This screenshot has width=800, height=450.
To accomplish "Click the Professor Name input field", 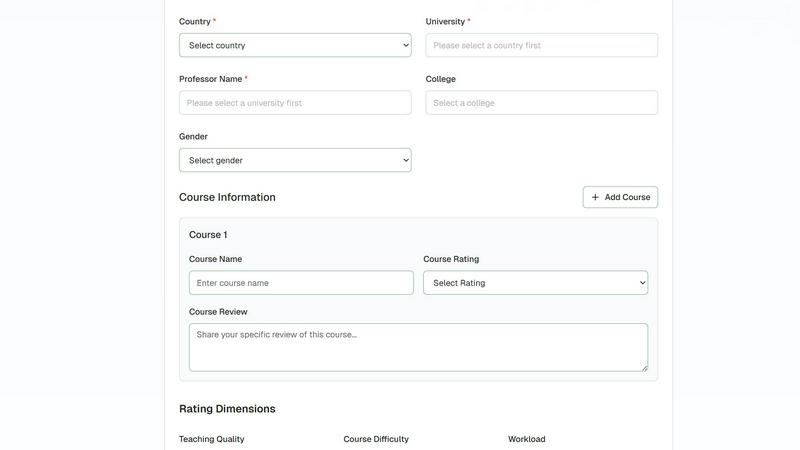I will [x=295, y=103].
